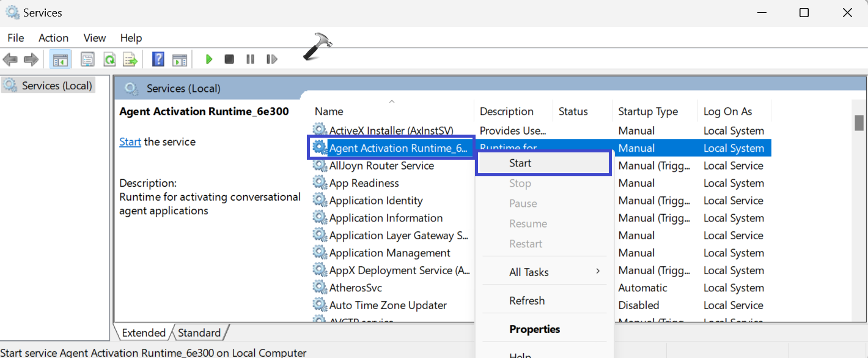Open the blue Help question mark icon

coord(158,59)
